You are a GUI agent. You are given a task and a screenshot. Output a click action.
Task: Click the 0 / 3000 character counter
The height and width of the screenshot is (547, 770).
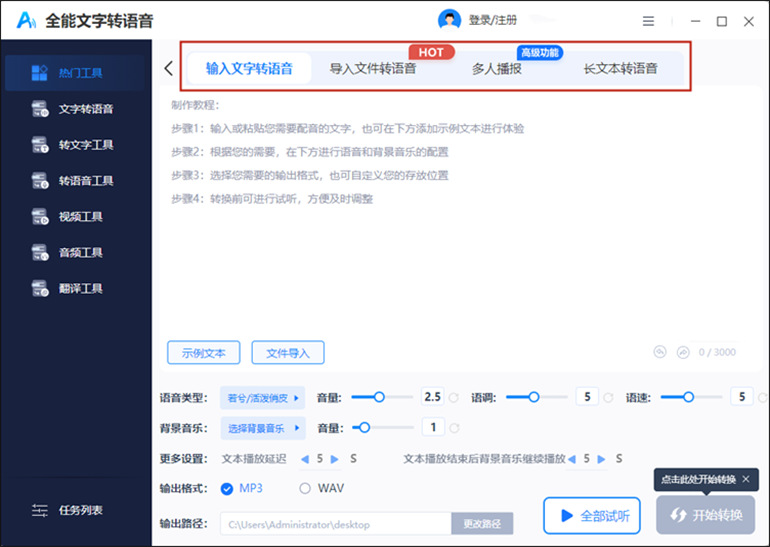(717, 352)
